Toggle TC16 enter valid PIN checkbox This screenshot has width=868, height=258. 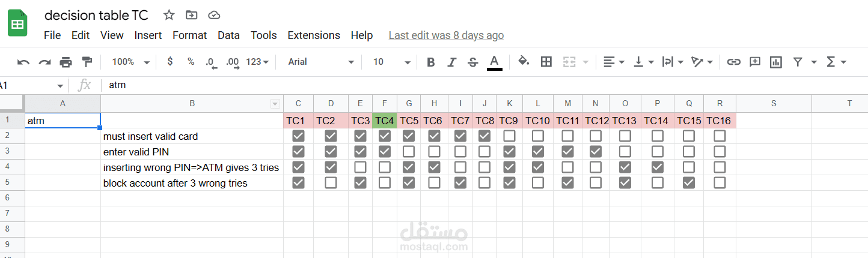pyautogui.click(x=720, y=152)
